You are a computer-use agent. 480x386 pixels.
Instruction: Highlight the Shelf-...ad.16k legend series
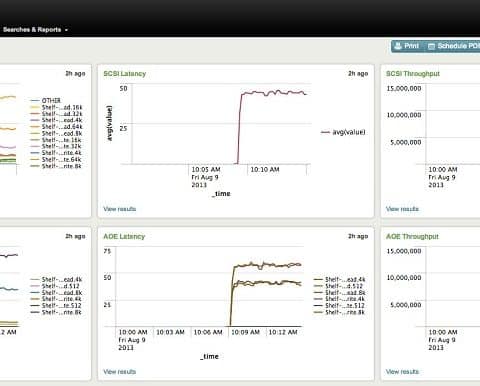pyautogui.click(x=56, y=107)
